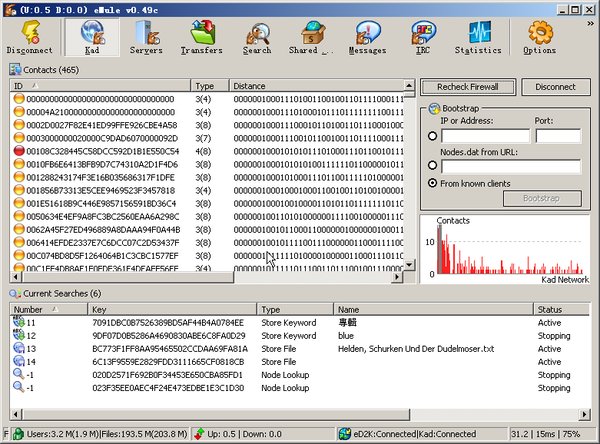This screenshot has width=600, height=444.
Task: Focus the Nodes.dat URL input field
Action: [x=511, y=166]
